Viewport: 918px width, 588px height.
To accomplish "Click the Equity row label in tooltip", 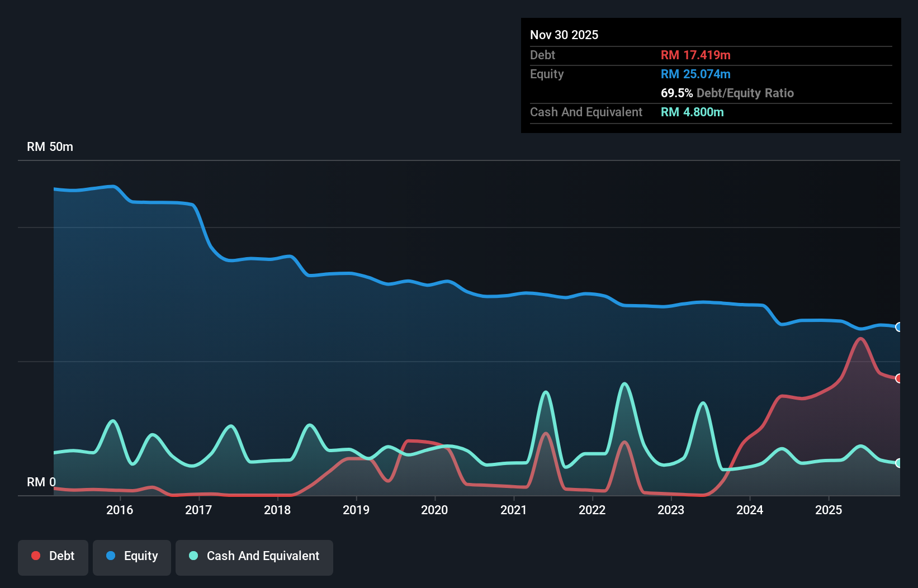I will (547, 74).
